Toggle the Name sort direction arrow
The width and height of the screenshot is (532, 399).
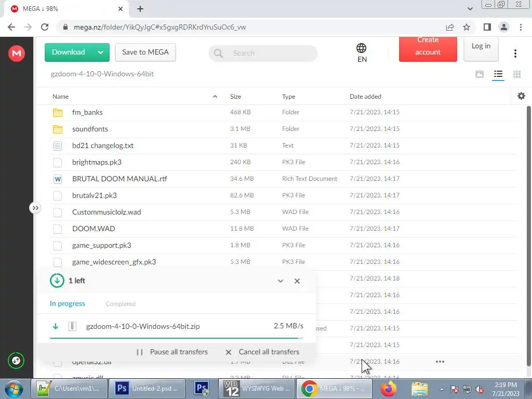tap(215, 96)
